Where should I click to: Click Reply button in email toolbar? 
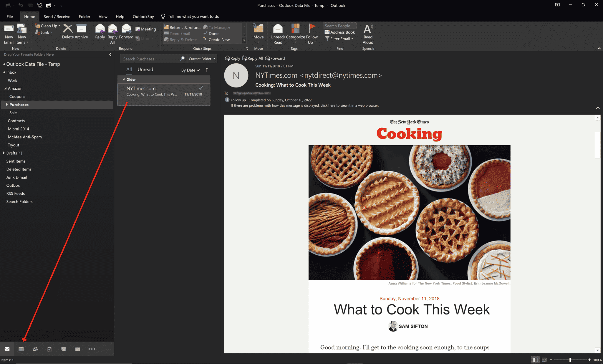[x=232, y=58]
